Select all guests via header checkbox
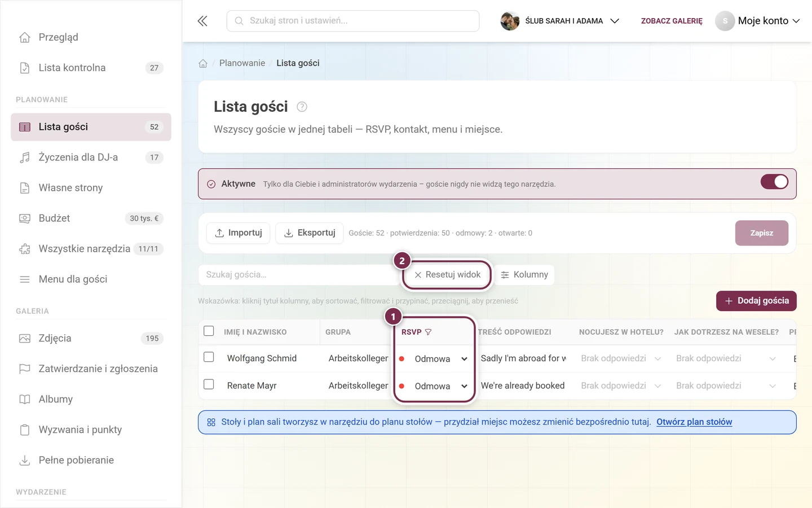The image size is (812, 508). (209, 331)
